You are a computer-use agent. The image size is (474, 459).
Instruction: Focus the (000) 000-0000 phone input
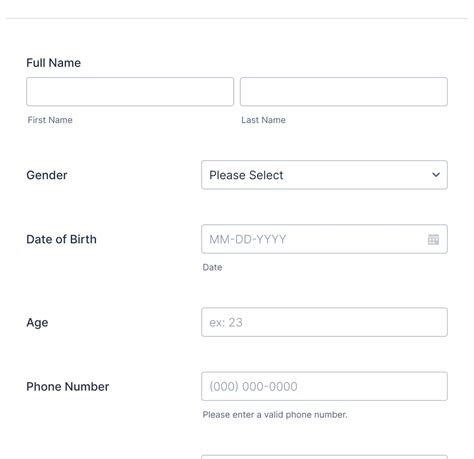pos(324,386)
